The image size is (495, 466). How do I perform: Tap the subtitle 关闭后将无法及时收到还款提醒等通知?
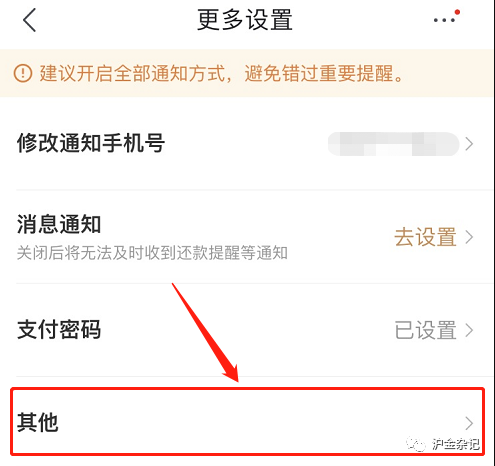click(152, 253)
